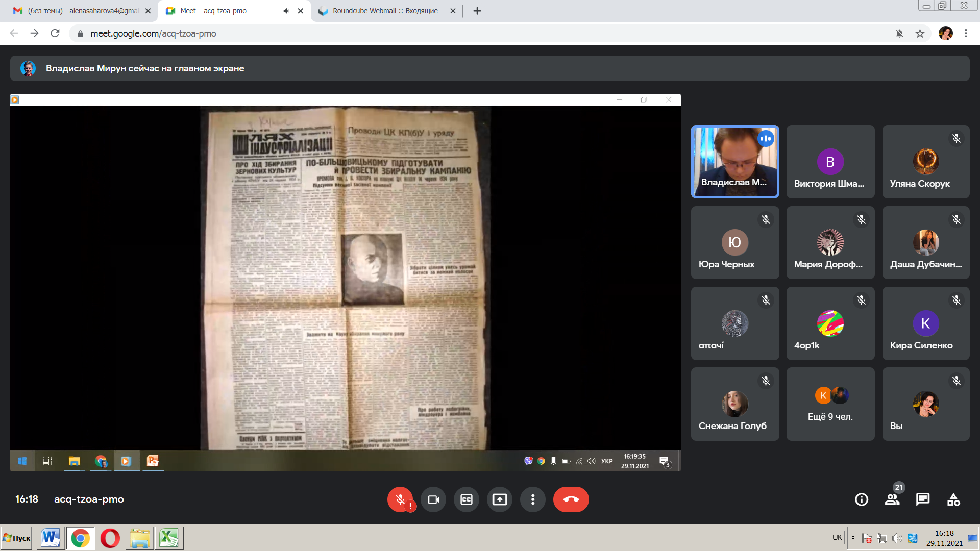
Task: Open Chrome's three-dot menu
Action: pyautogui.click(x=966, y=34)
